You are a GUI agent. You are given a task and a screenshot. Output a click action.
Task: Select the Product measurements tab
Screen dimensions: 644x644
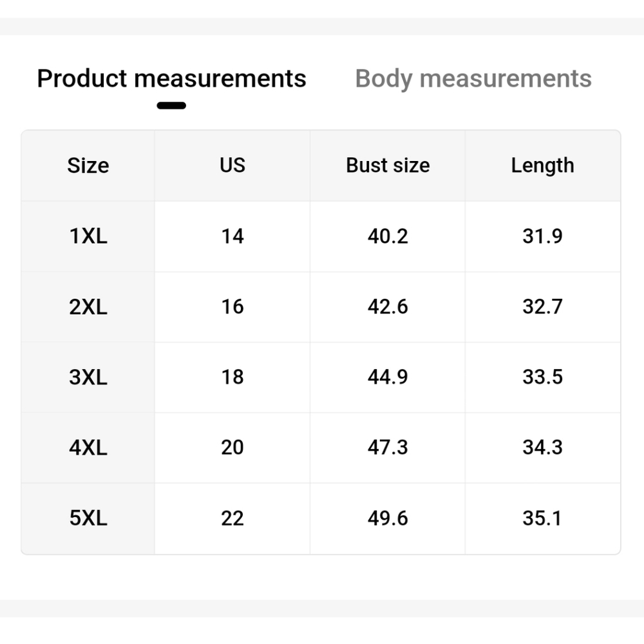pos(172,78)
